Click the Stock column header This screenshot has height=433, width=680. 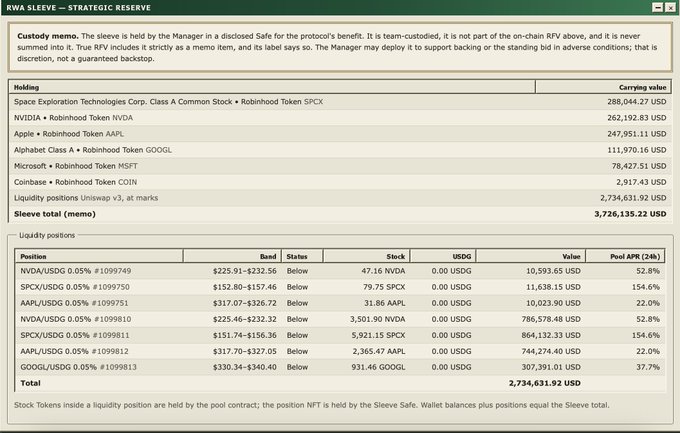click(x=366, y=256)
